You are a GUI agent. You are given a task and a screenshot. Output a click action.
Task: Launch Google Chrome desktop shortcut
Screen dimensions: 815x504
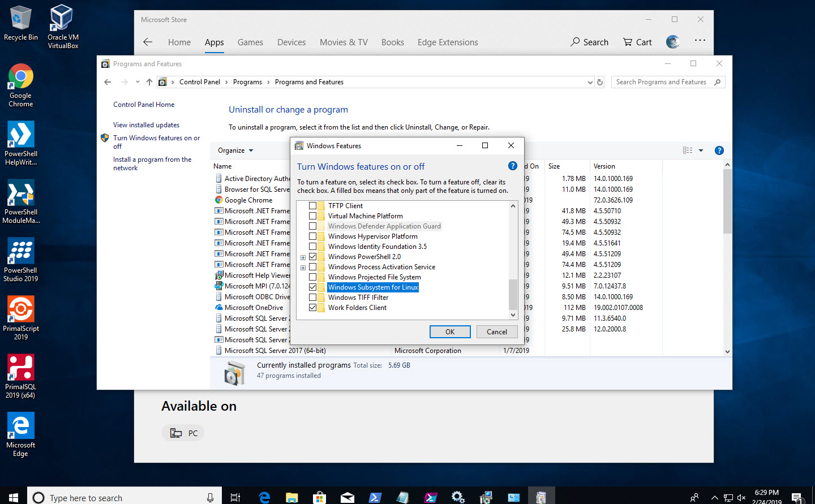pos(21,85)
